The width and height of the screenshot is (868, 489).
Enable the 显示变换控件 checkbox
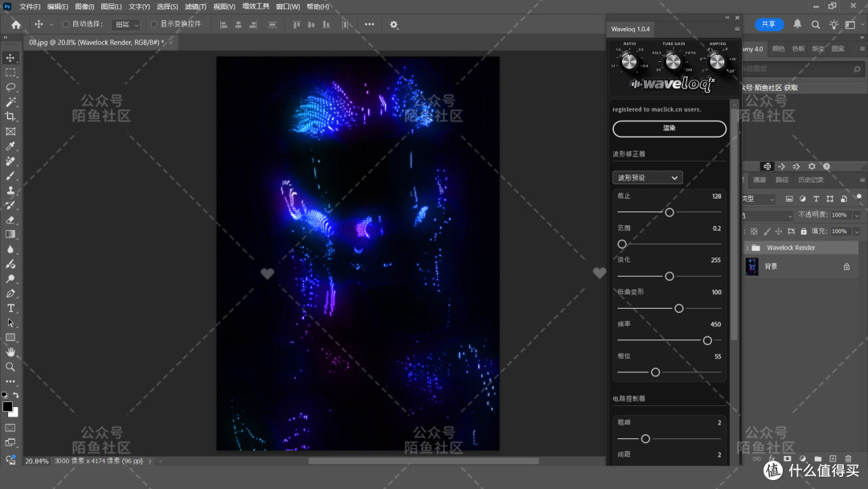(x=154, y=24)
